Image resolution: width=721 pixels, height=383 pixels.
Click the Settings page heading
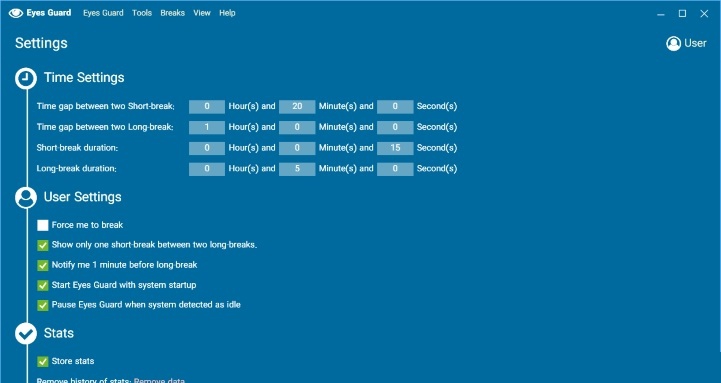point(41,43)
